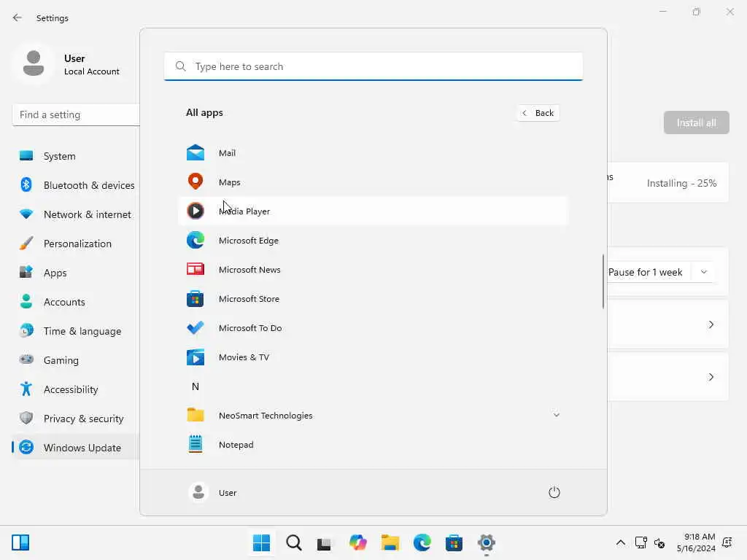Select Windows Update in sidebar

(x=76, y=448)
